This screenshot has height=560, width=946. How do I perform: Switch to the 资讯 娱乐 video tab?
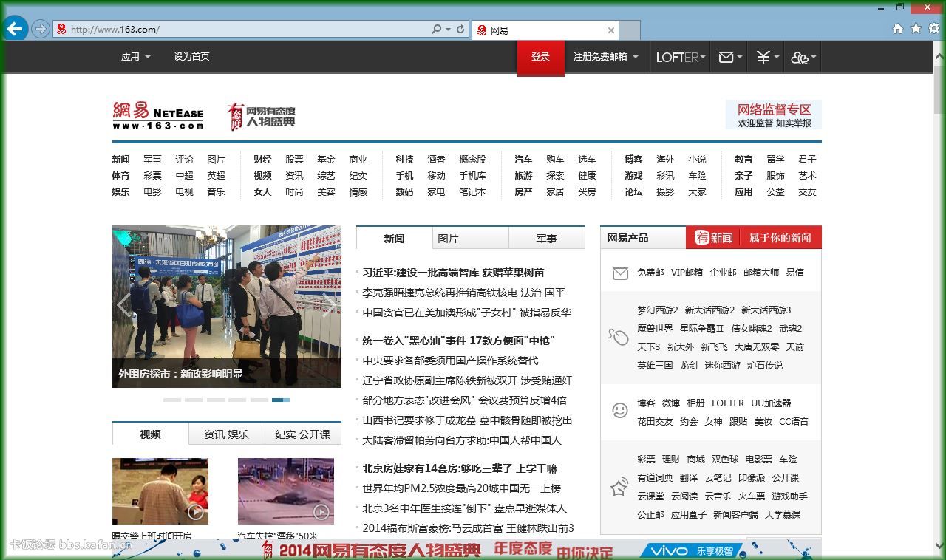click(x=226, y=434)
